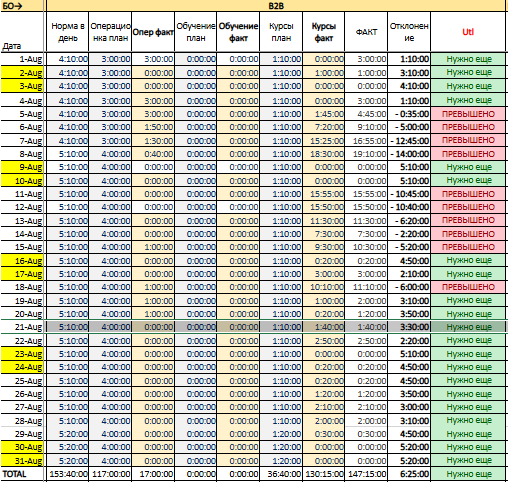Click Нужно еще status in TOTAL row
The width and height of the screenshot is (508, 482).
pyautogui.click(x=468, y=474)
